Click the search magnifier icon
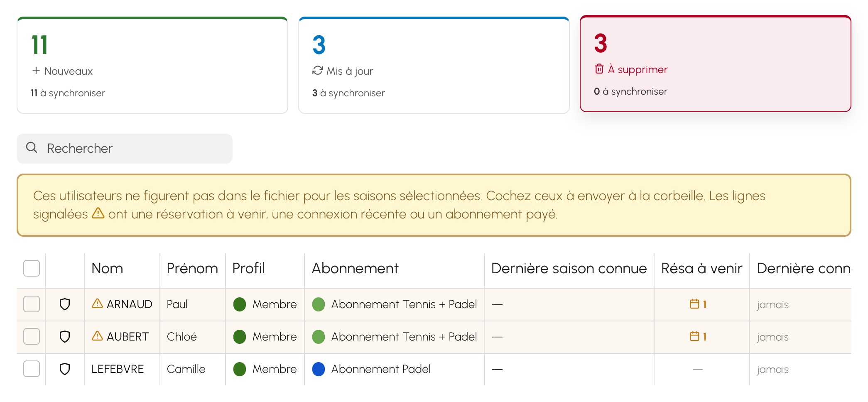Screen dimensions: 868x402 (32, 147)
